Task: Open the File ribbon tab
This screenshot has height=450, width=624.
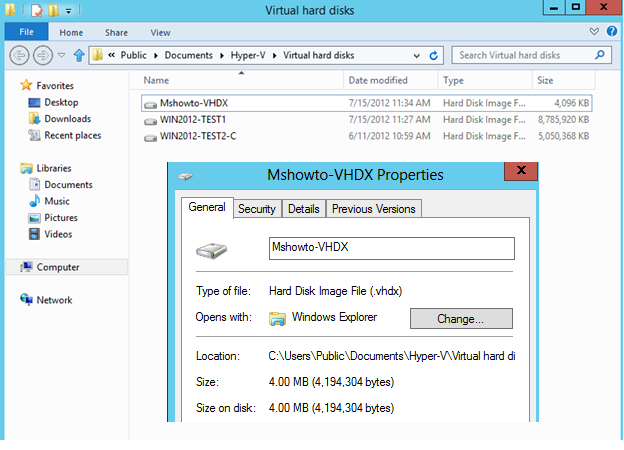Action: tap(26, 32)
